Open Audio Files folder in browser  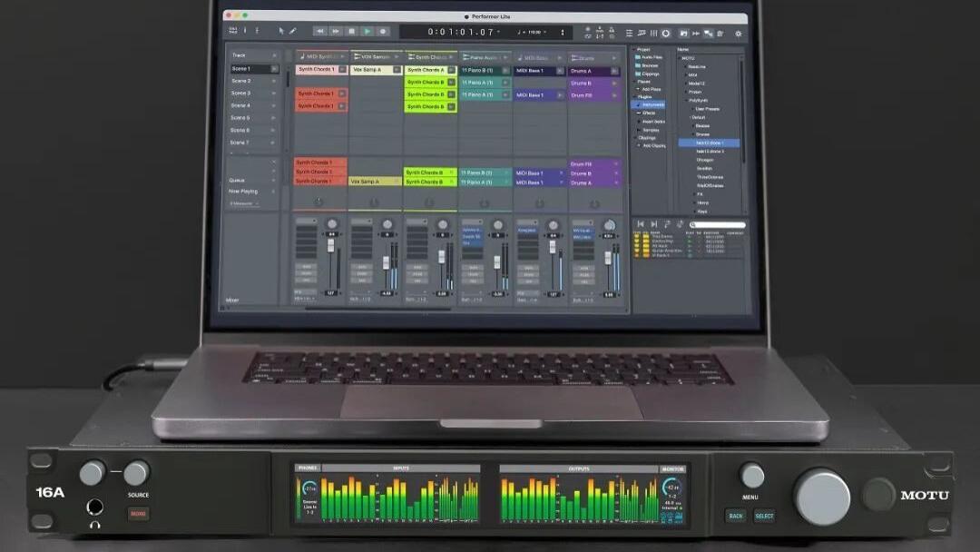click(x=649, y=57)
